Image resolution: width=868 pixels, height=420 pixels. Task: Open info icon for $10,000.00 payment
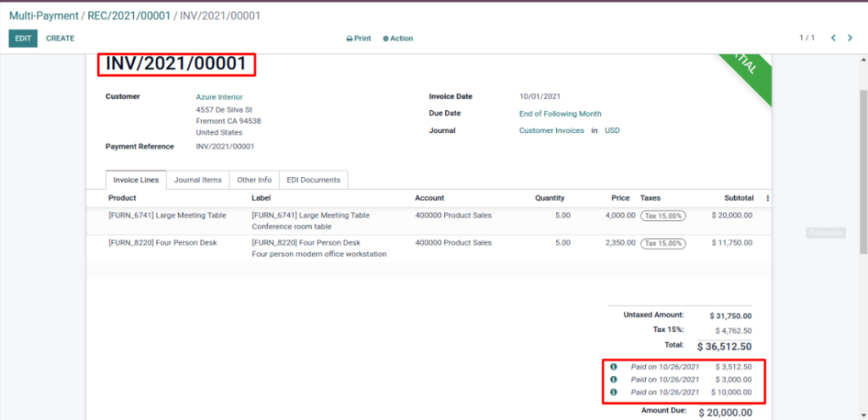tap(614, 392)
